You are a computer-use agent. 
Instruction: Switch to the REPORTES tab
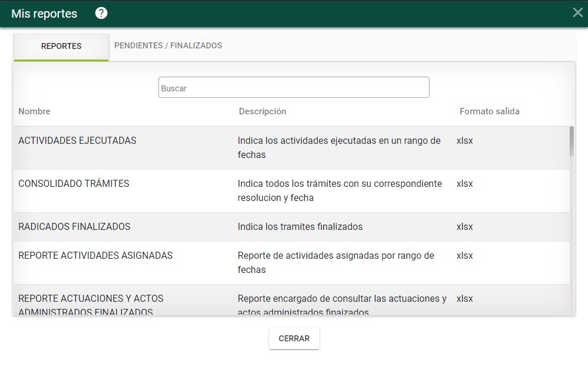pos(61,47)
